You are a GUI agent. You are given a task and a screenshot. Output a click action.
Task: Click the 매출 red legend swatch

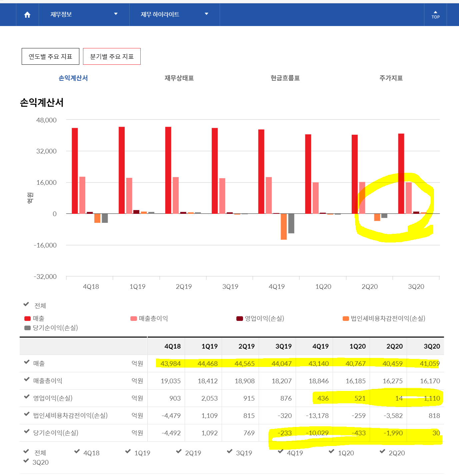pyautogui.click(x=28, y=319)
